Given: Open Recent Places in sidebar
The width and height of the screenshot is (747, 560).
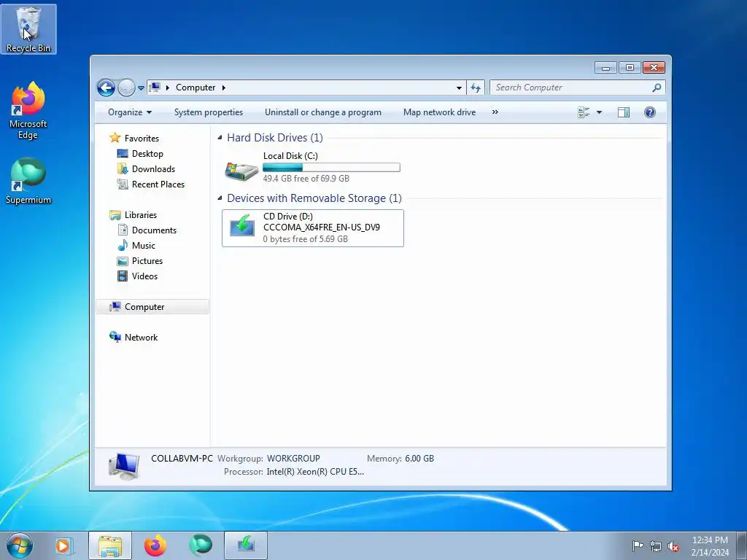Looking at the screenshot, I should click(158, 184).
